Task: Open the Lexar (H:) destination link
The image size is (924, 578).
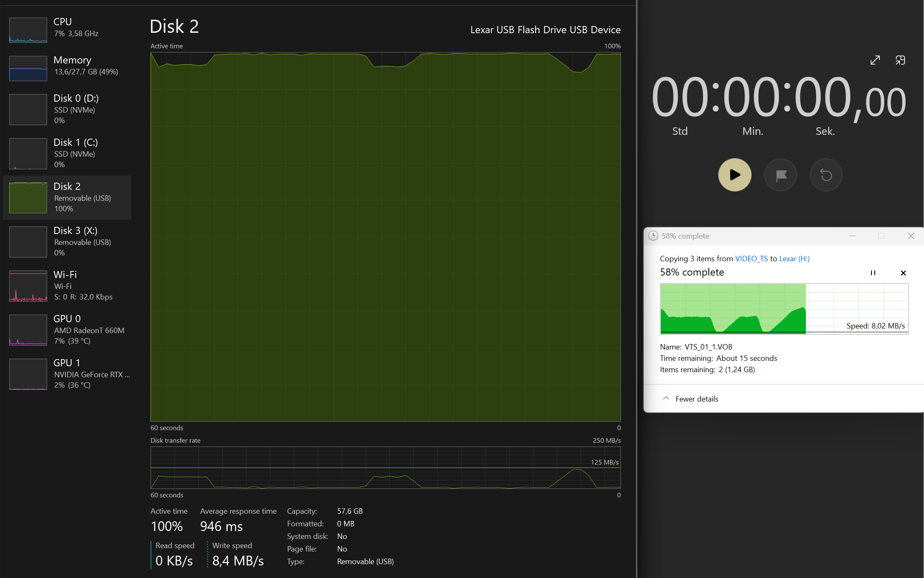Action: tap(794, 259)
